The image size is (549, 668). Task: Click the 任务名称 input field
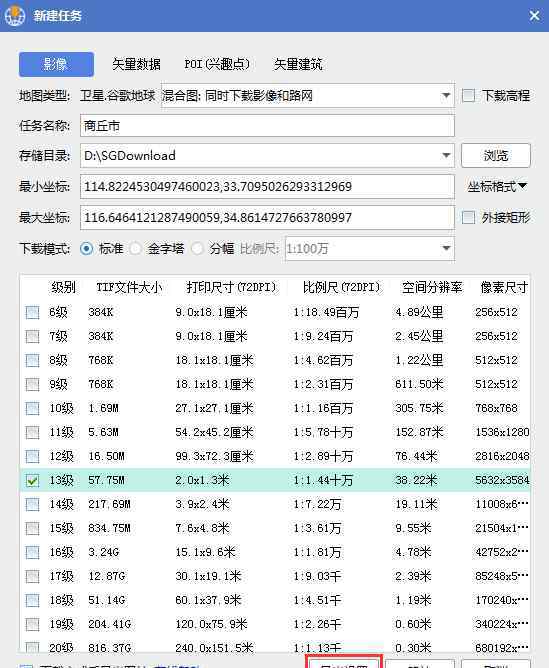click(x=267, y=126)
